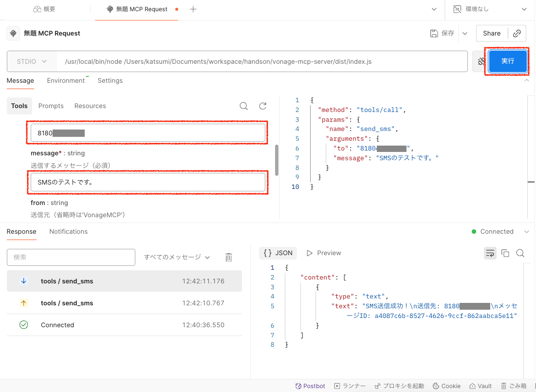Screen dimensions: 536x392
Task: Click the Connected status indicator
Action: pyautogui.click(x=493, y=232)
